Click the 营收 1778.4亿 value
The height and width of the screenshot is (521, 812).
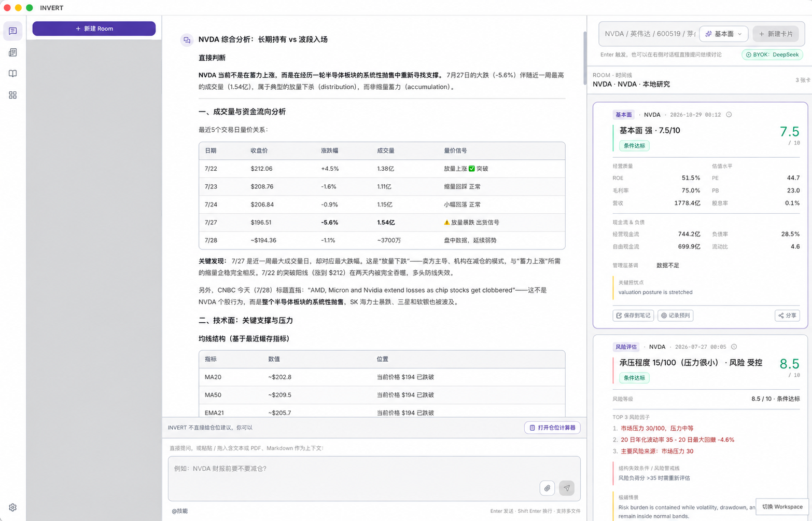[687, 203]
